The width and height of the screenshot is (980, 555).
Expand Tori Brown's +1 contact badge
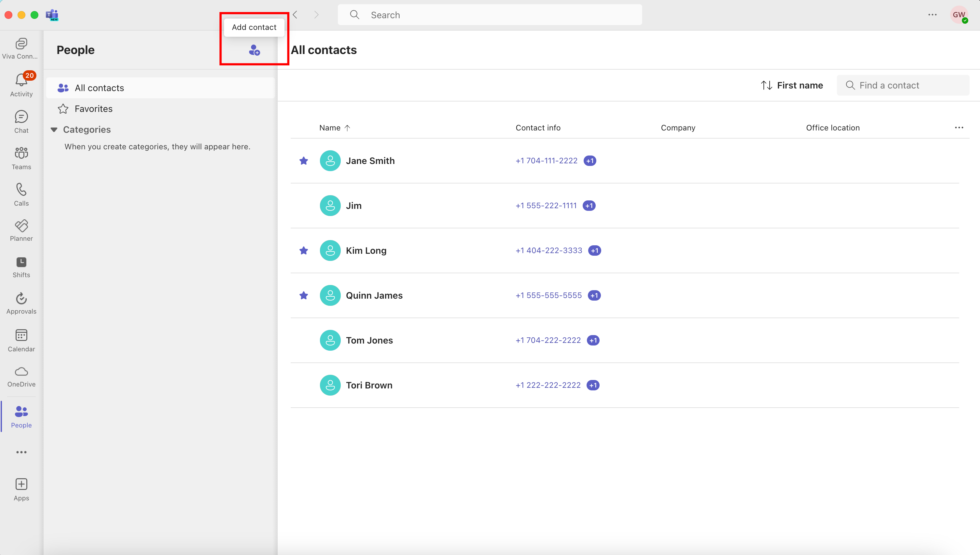coord(593,386)
